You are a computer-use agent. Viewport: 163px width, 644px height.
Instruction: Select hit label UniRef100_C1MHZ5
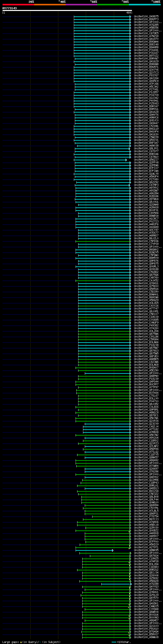point(146,558)
